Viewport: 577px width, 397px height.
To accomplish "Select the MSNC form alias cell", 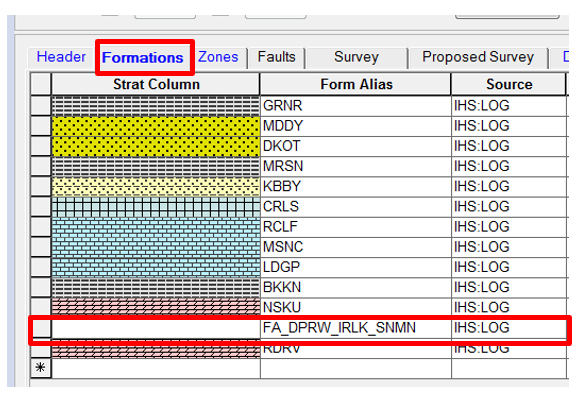I will coord(355,247).
